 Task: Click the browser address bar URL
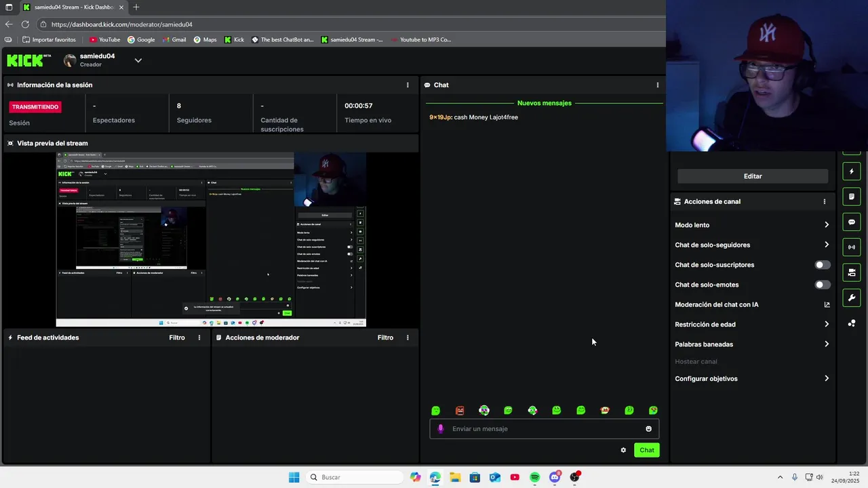pos(122,24)
